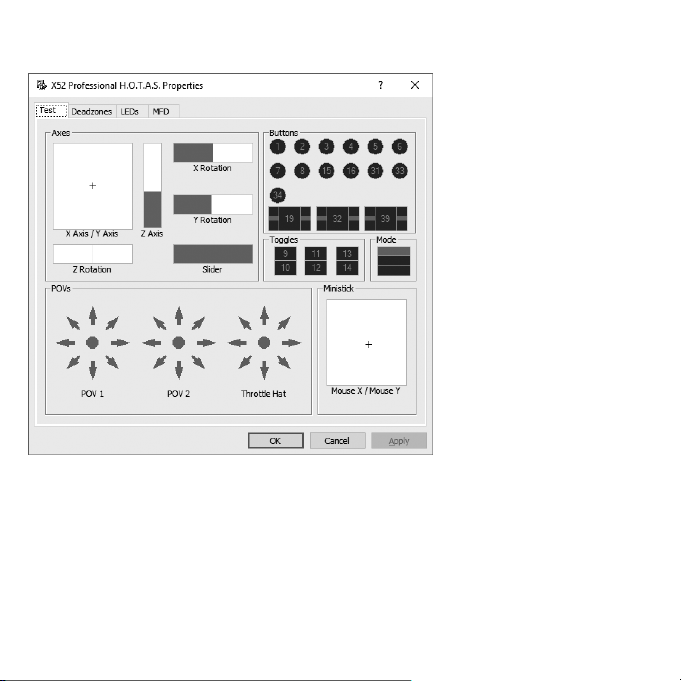Click POV 1 right arrow
This screenshot has height=681, width=681.
point(120,343)
